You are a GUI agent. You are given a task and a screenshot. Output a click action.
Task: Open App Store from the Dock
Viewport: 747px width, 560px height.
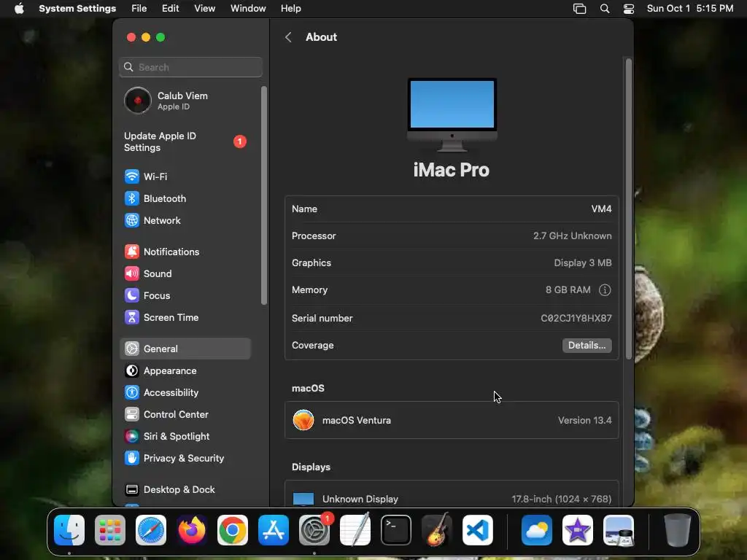tap(274, 530)
